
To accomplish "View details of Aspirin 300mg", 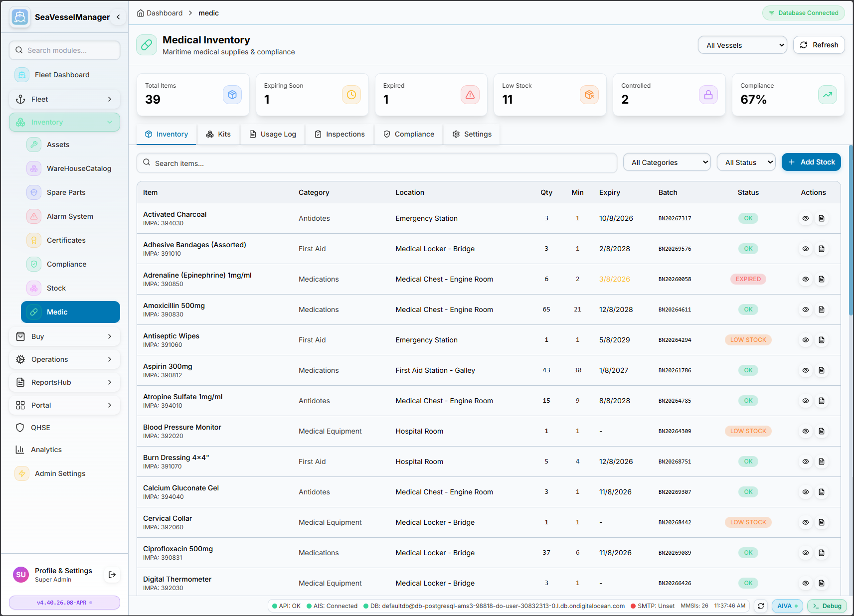I will [x=806, y=370].
